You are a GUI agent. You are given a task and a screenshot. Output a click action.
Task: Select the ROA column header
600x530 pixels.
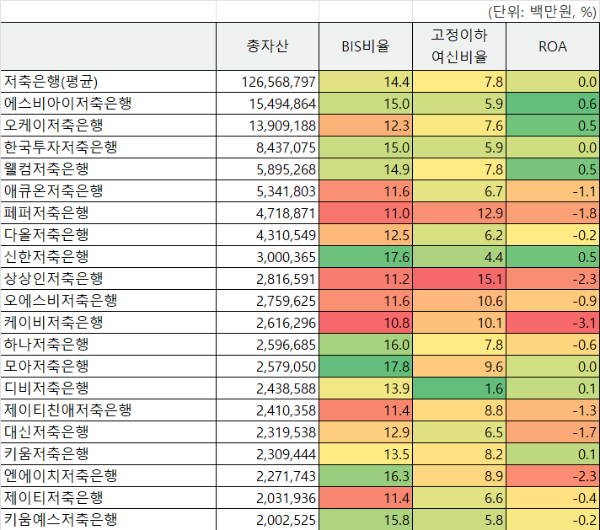pyautogui.click(x=553, y=46)
